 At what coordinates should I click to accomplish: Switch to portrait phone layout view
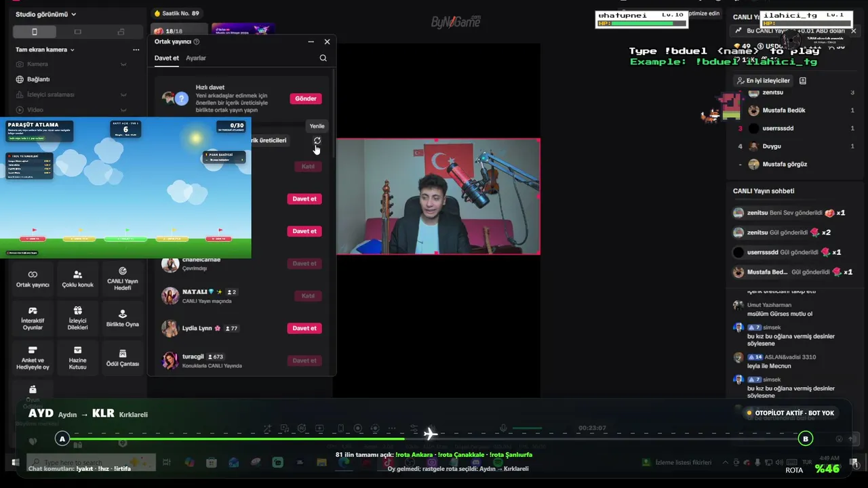click(x=35, y=32)
